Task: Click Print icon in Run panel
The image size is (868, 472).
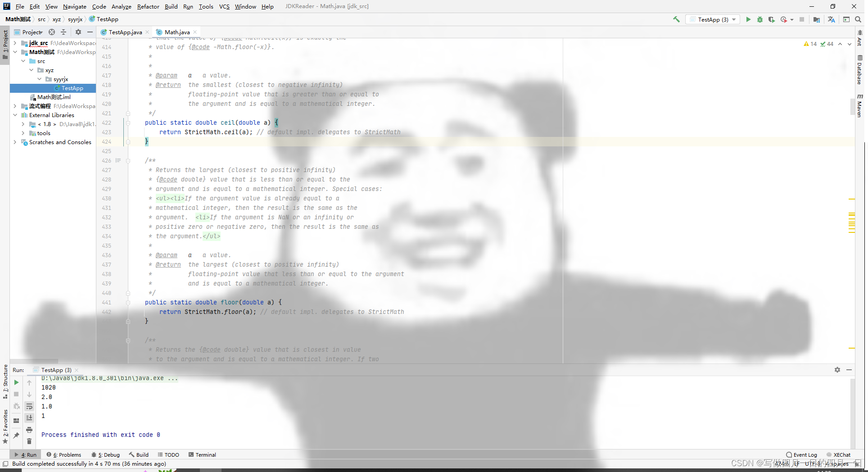Action: (x=29, y=430)
